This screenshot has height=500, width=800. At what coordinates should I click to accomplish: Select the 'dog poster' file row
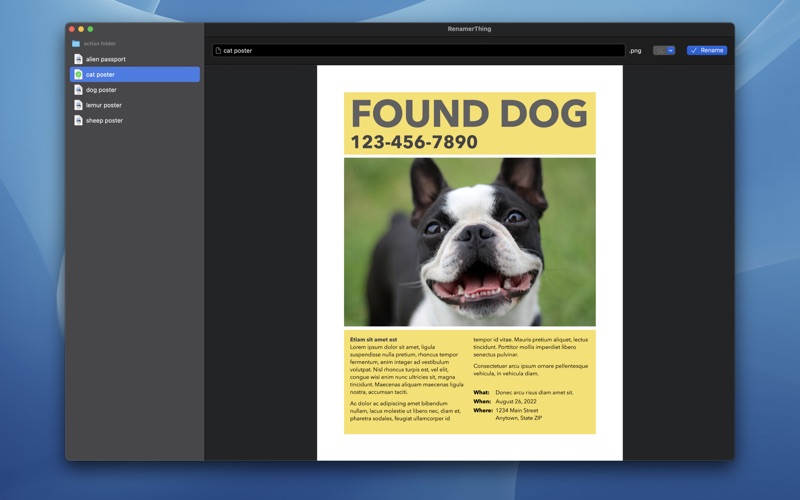(135, 90)
